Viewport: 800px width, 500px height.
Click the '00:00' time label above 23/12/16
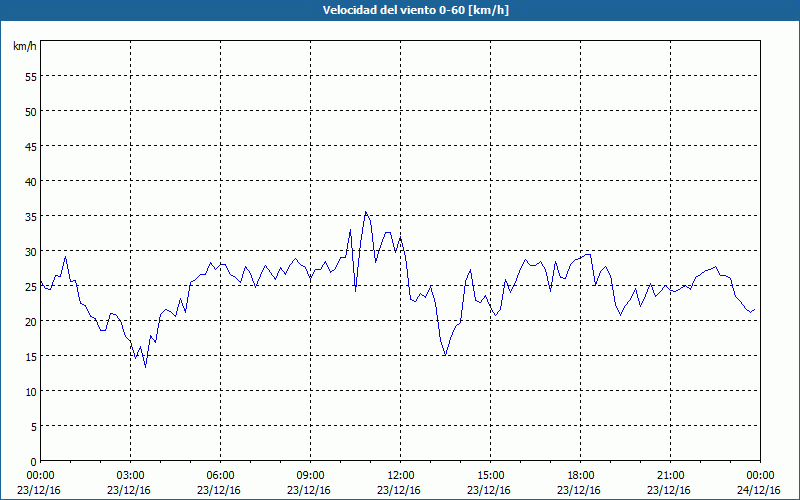click(40, 476)
